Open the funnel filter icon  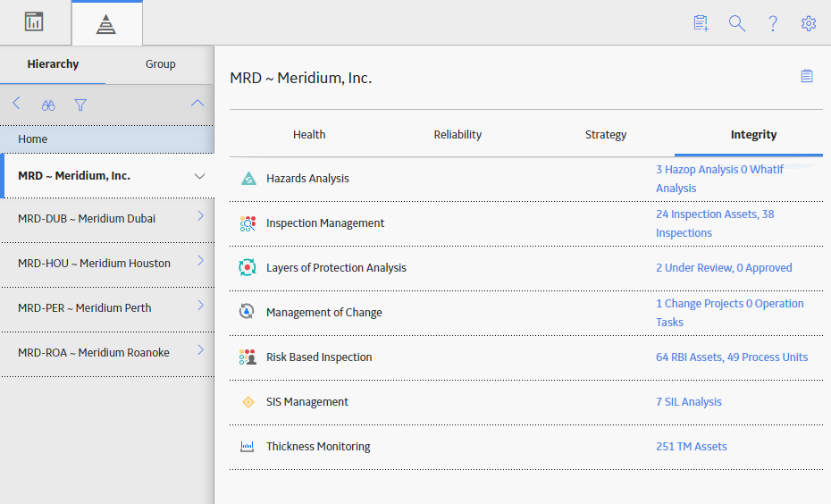coord(80,105)
